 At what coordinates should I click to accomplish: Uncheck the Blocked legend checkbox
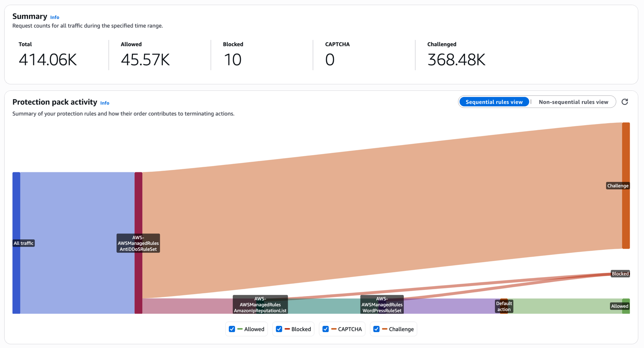[279, 329]
